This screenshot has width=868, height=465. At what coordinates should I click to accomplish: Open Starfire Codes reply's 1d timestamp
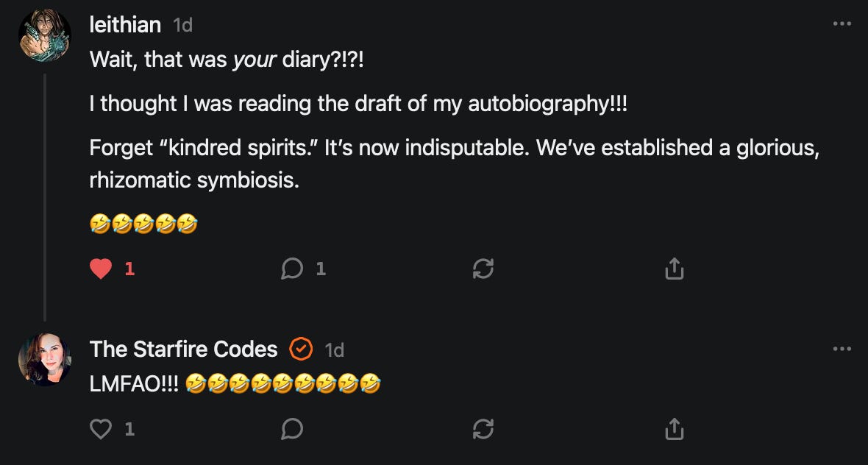coord(335,350)
